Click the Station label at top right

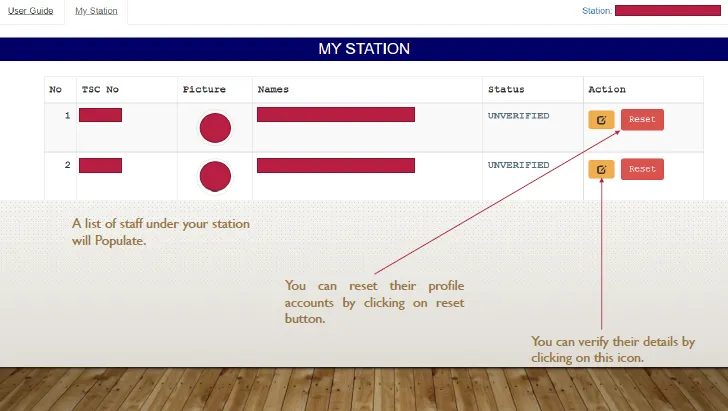coord(596,11)
